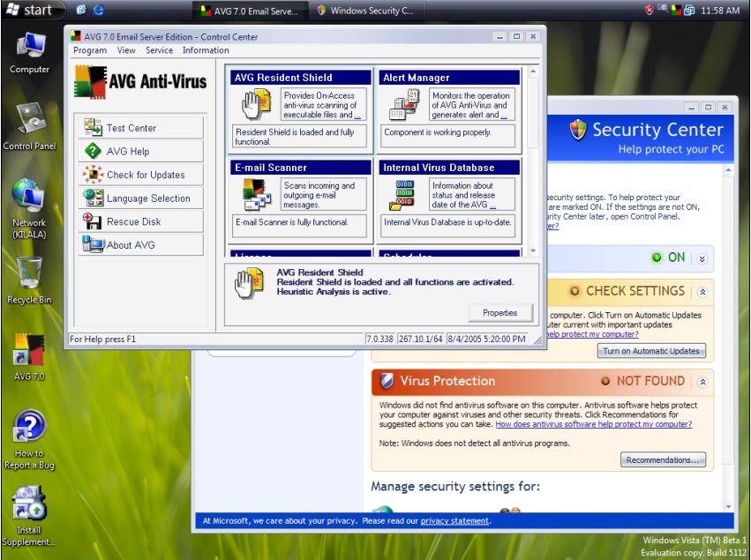
Task: Maximize the Security Center window
Action: [x=708, y=108]
